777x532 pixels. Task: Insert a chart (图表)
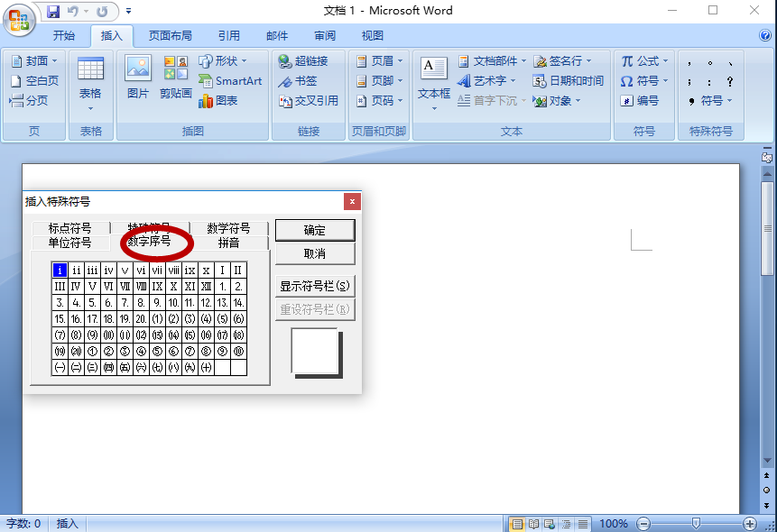[x=218, y=101]
